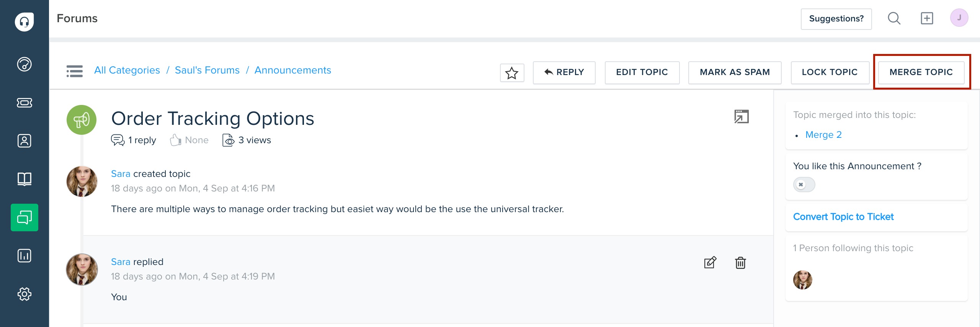The image size is (980, 327).
Task: Go to Saul's Forums breadcrumb
Action: point(207,70)
